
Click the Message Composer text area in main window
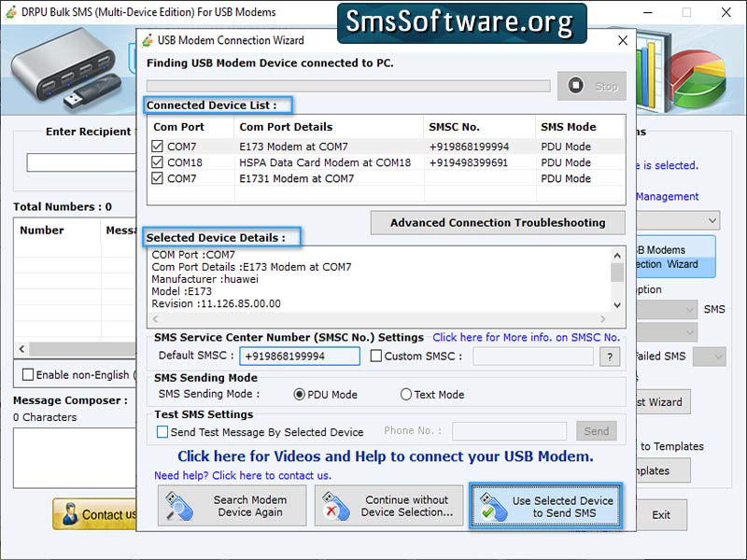click(x=75, y=457)
